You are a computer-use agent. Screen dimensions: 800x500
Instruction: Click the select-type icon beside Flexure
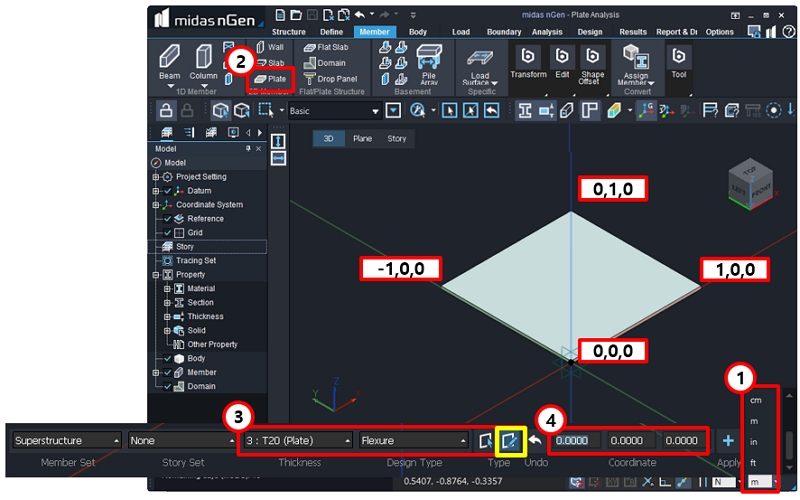[x=486, y=441]
